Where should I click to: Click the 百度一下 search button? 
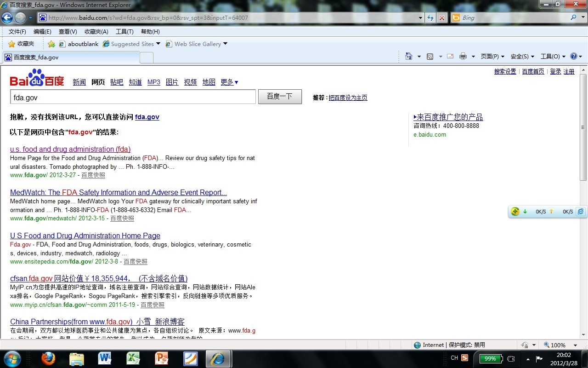pos(280,97)
